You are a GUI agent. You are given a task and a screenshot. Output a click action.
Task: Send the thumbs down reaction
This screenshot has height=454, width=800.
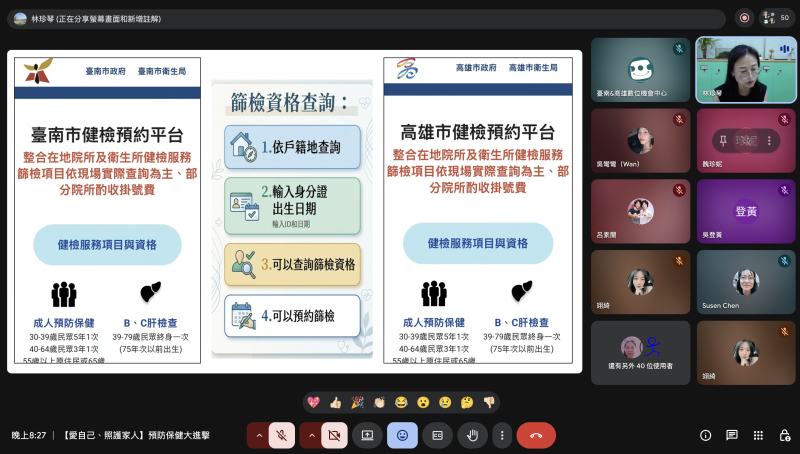click(x=489, y=402)
